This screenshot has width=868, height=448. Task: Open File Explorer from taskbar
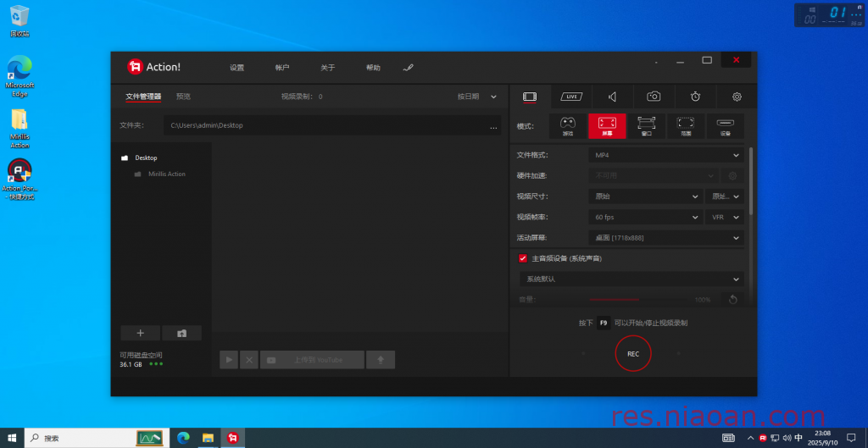(208, 438)
